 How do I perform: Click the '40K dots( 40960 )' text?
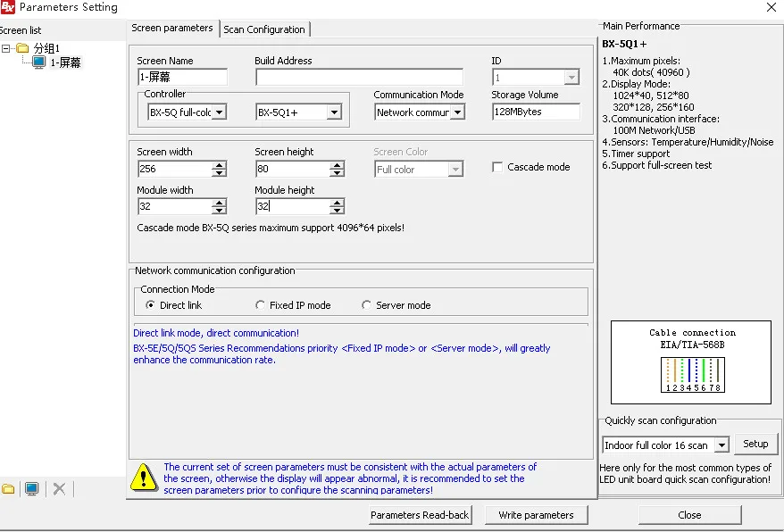pos(652,72)
